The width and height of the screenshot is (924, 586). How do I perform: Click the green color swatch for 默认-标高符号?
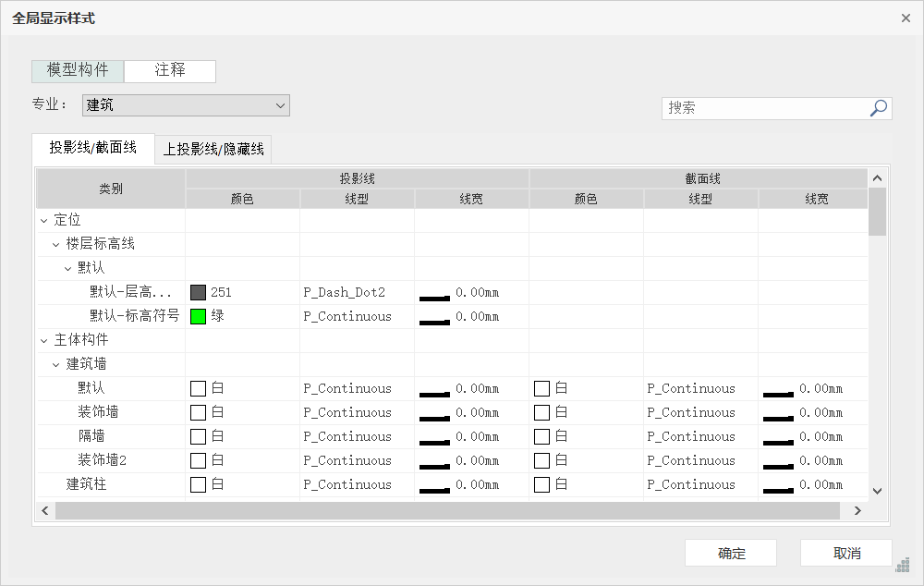(x=198, y=317)
